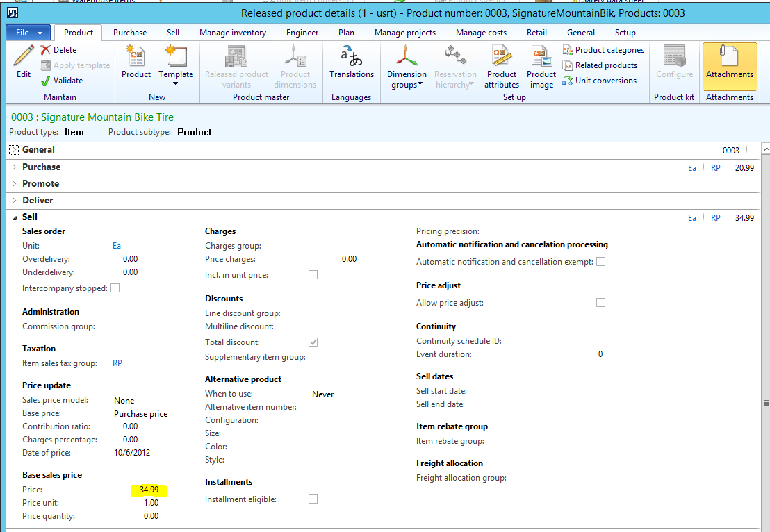Click the Item sales tax group RP link
Screen dimensions: 770x532
117,363
